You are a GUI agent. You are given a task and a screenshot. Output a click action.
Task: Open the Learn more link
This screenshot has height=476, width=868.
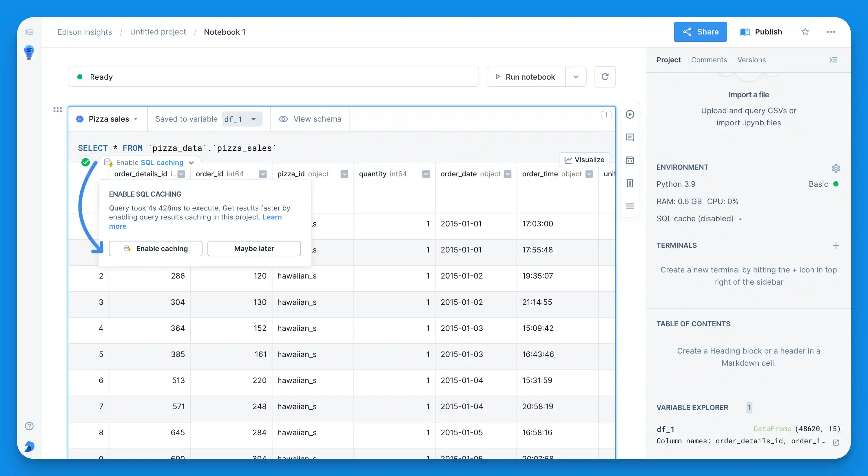tap(271, 217)
